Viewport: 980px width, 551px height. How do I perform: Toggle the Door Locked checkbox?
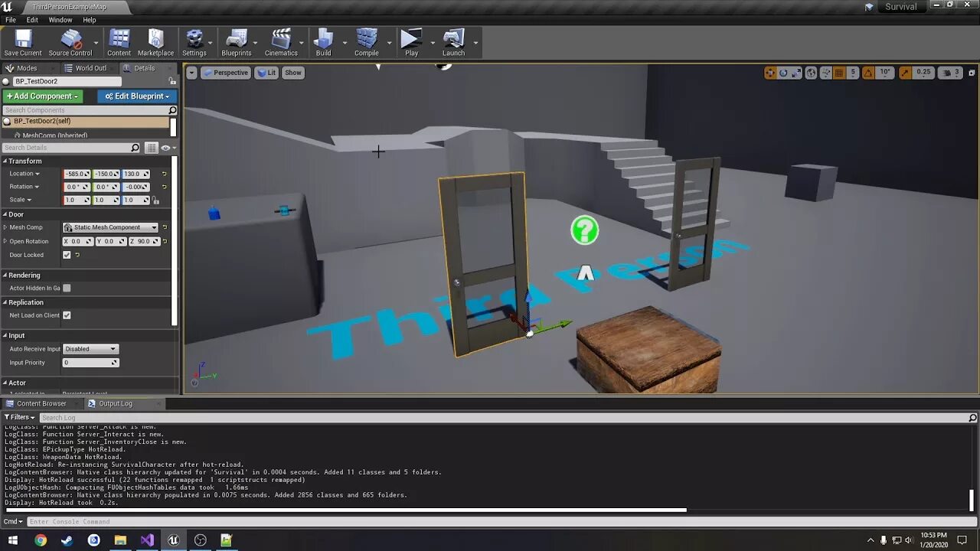pos(67,255)
